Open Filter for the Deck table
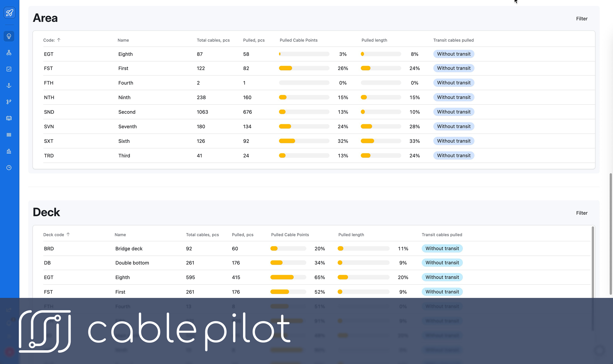Image resolution: width=613 pixels, height=364 pixels. [x=582, y=213]
